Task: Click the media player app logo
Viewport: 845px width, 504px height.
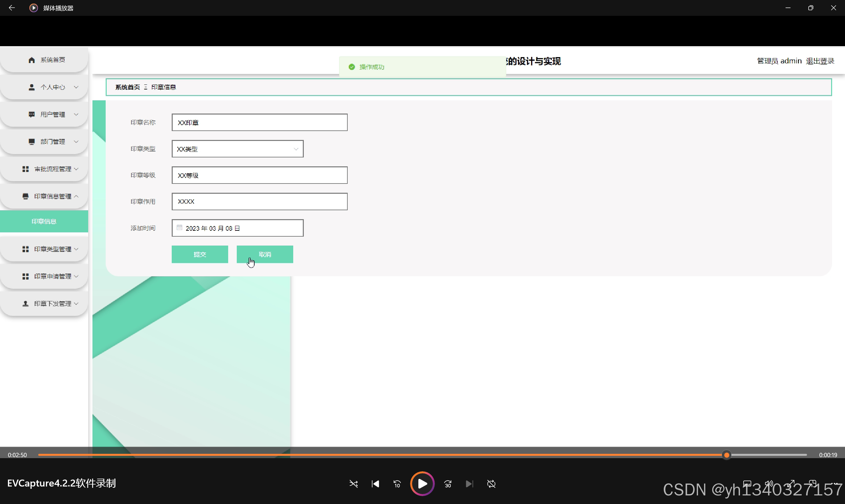Action: [x=33, y=8]
